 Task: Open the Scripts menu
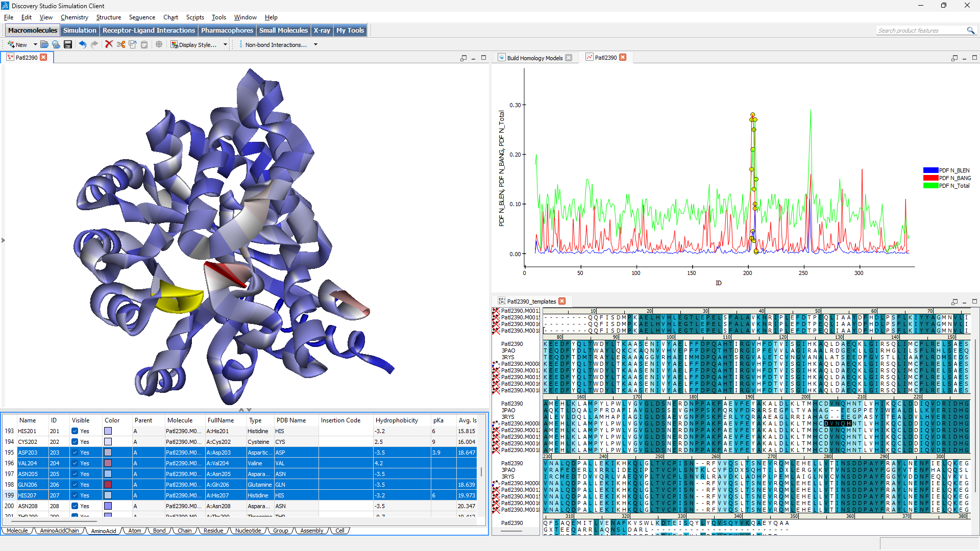coord(195,17)
